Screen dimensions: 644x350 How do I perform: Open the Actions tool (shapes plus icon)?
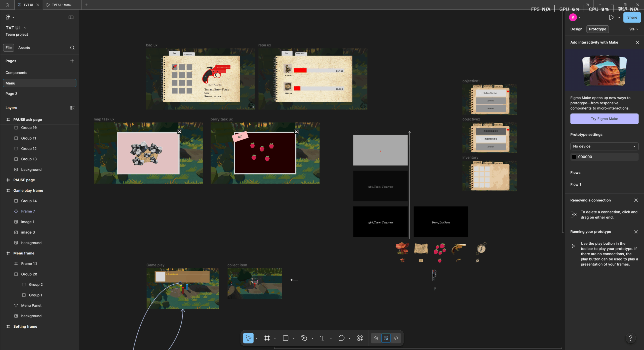[x=360, y=338]
